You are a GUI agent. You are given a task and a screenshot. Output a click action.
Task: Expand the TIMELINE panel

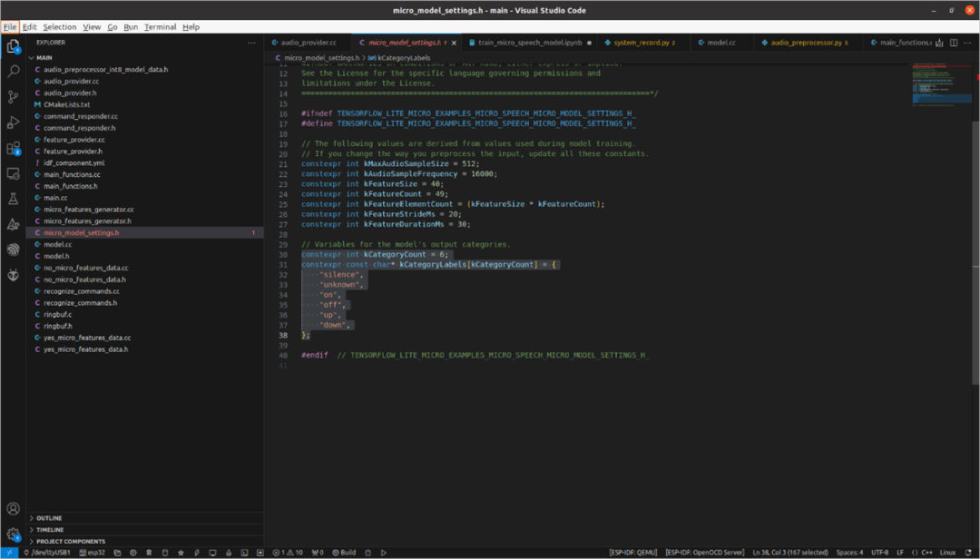tap(50, 530)
